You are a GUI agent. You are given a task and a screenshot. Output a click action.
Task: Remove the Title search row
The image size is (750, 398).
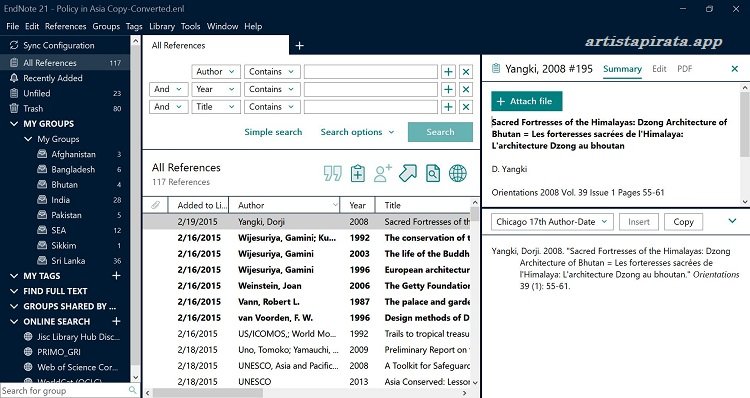click(466, 107)
